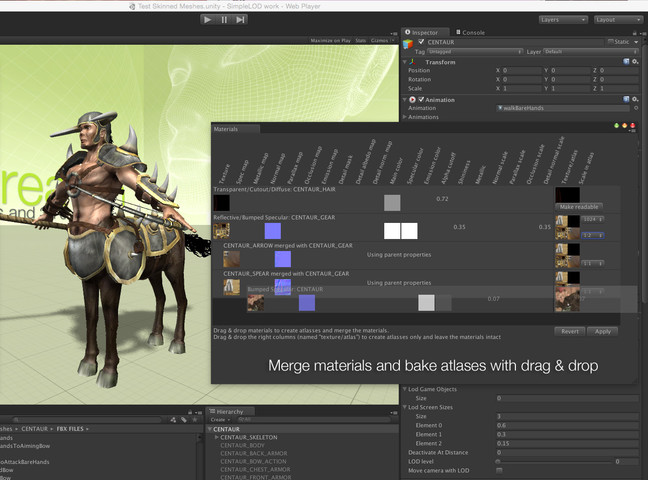Click the Inspector panel lock icon
The image size is (648, 480).
pyautogui.click(x=634, y=33)
